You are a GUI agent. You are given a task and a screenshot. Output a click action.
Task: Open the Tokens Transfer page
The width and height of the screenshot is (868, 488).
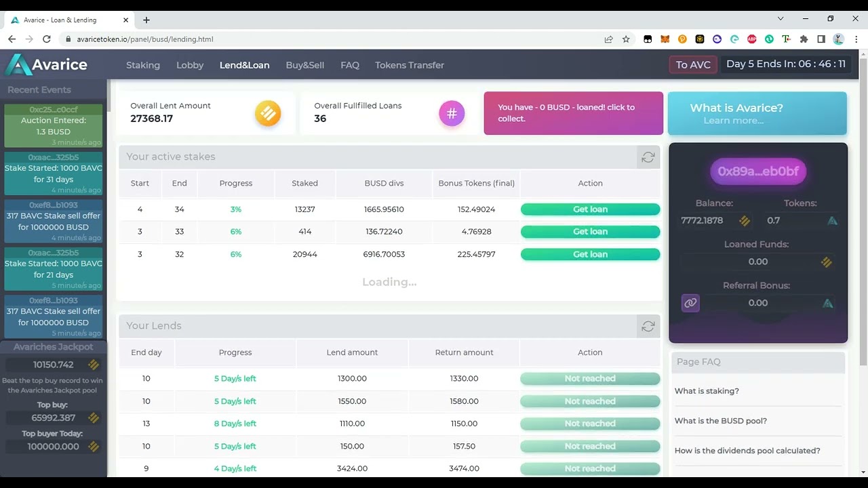(x=410, y=65)
